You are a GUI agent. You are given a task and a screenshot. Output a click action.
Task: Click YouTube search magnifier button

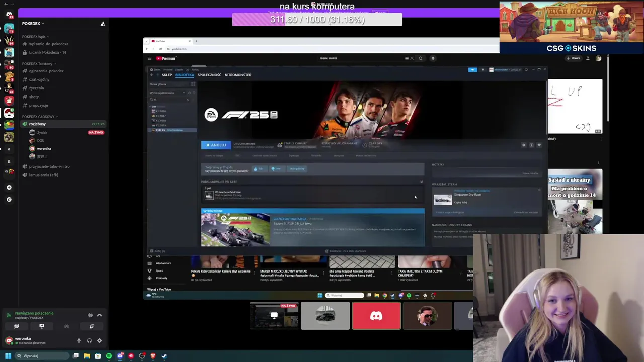421,58
